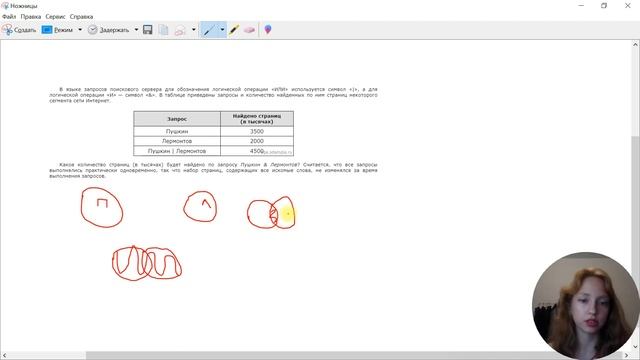The image size is (640, 360).
Task: Click the vertical scrollbar down arrow
Action: click(x=636, y=347)
